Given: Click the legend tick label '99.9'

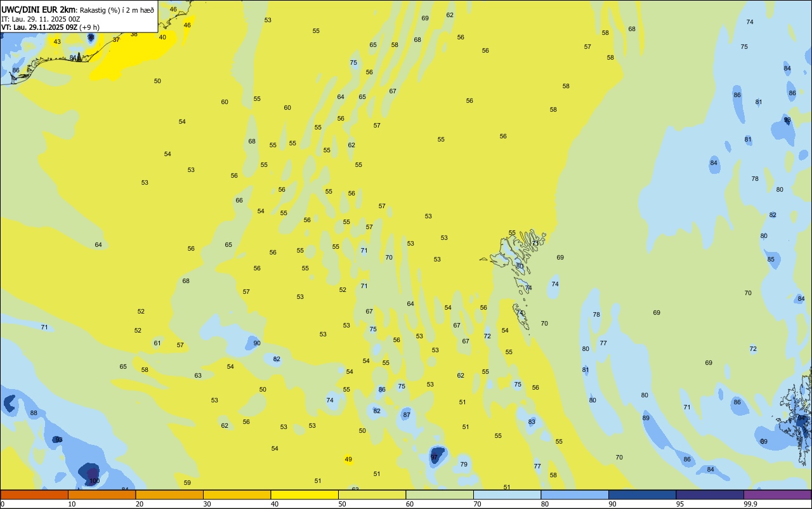Looking at the screenshot, I should pos(750,504).
